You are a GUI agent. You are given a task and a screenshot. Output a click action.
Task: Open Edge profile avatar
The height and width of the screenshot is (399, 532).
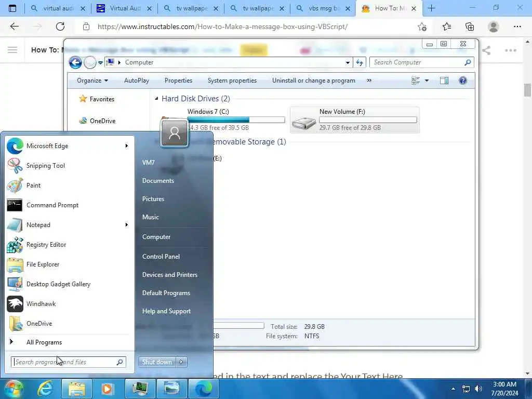pos(494,26)
